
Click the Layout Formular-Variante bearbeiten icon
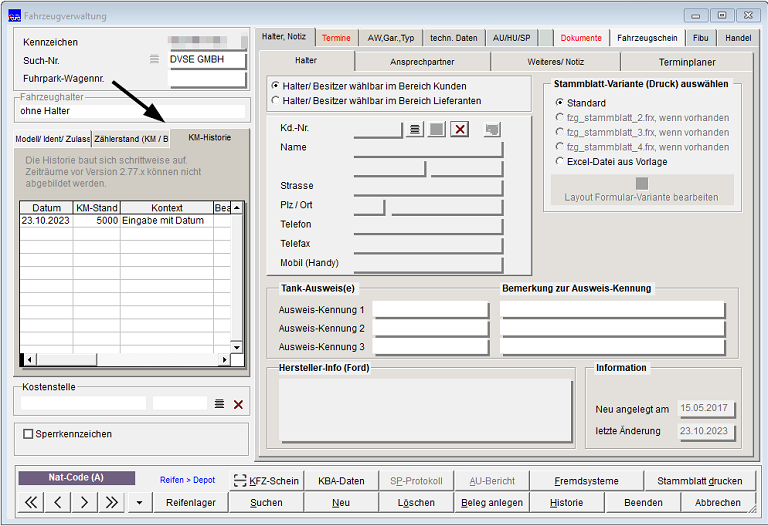coord(642,183)
